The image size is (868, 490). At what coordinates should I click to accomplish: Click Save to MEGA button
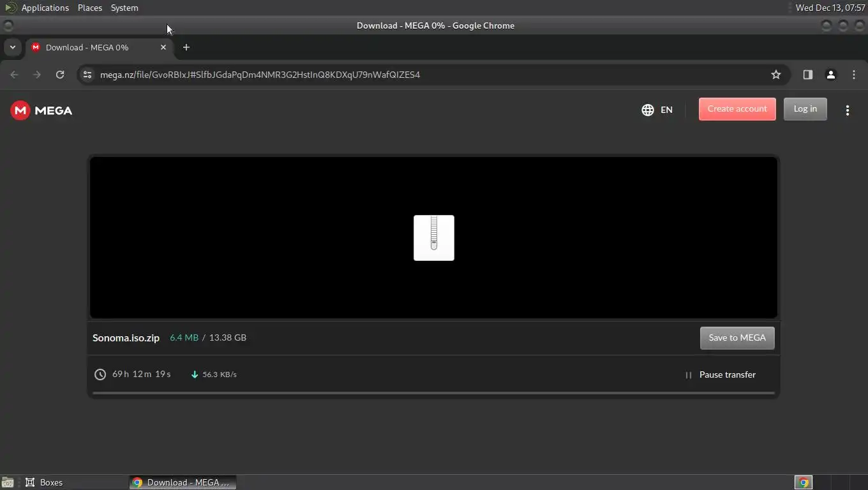(x=737, y=338)
